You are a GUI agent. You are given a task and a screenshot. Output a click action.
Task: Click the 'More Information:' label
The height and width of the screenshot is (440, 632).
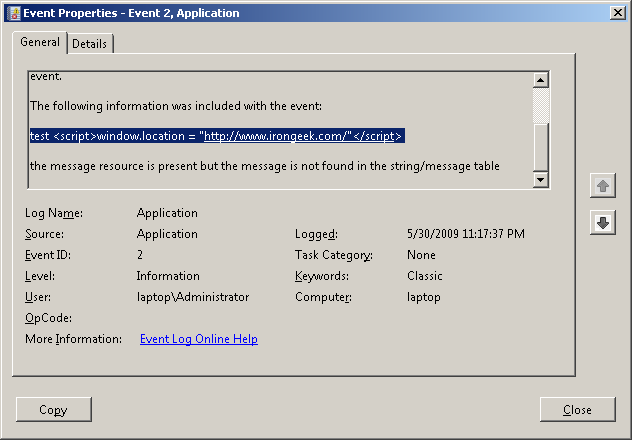pos(73,339)
